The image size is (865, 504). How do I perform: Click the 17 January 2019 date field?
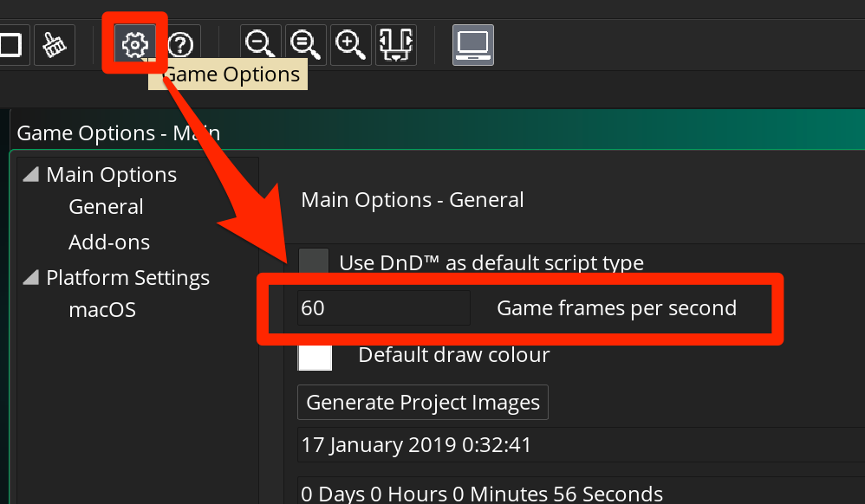[x=581, y=444]
